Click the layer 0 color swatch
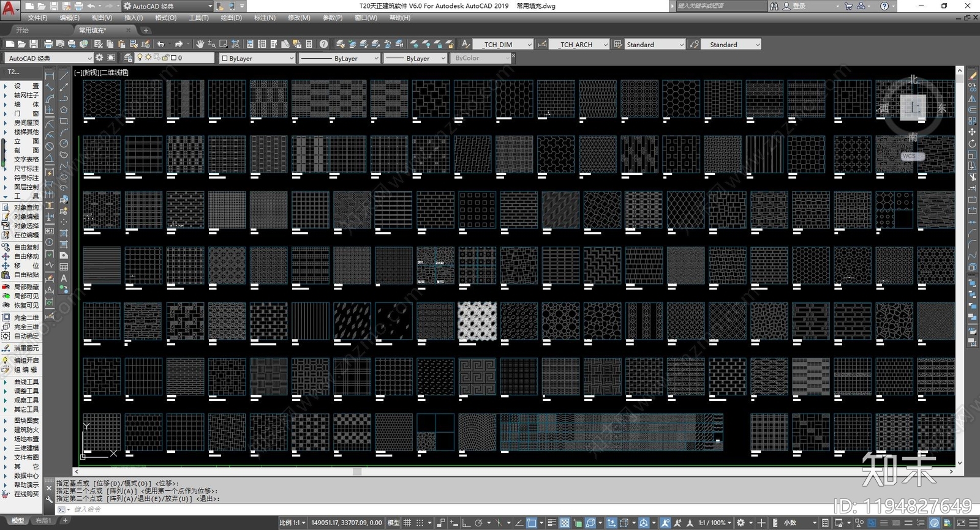 (174, 58)
